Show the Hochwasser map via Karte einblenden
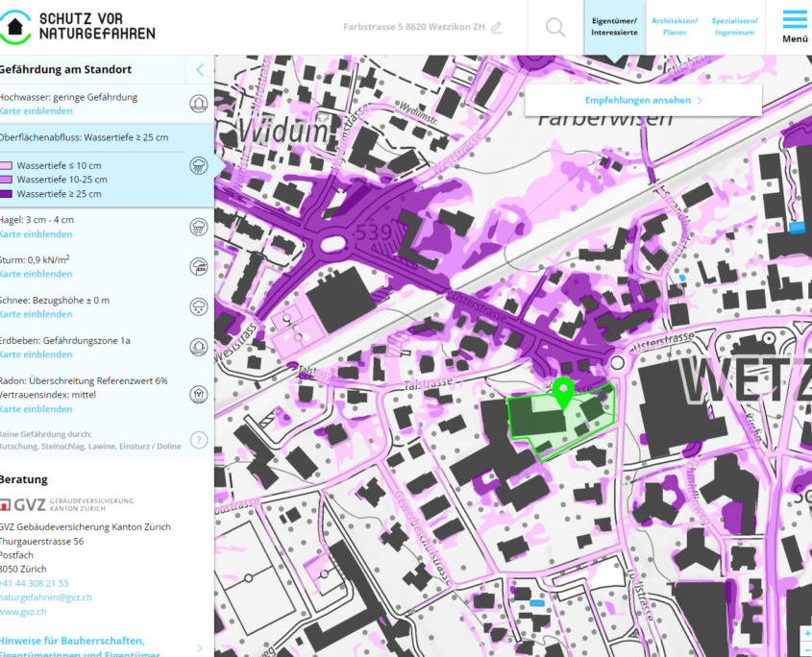 pyautogui.click(x=36, y=111)
